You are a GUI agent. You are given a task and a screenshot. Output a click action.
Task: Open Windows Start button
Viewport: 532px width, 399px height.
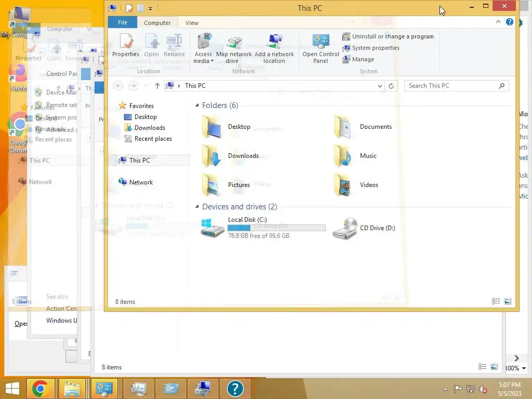(x=12, y=389)
